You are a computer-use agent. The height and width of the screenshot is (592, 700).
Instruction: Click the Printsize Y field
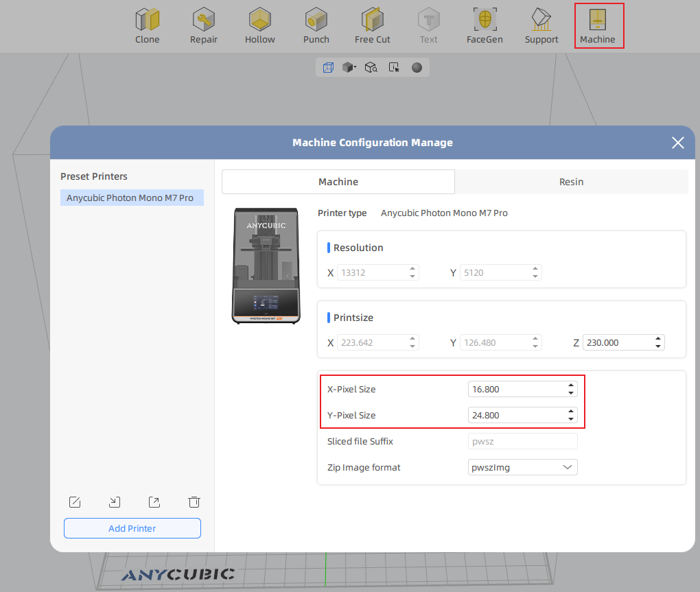click(500, 342)
